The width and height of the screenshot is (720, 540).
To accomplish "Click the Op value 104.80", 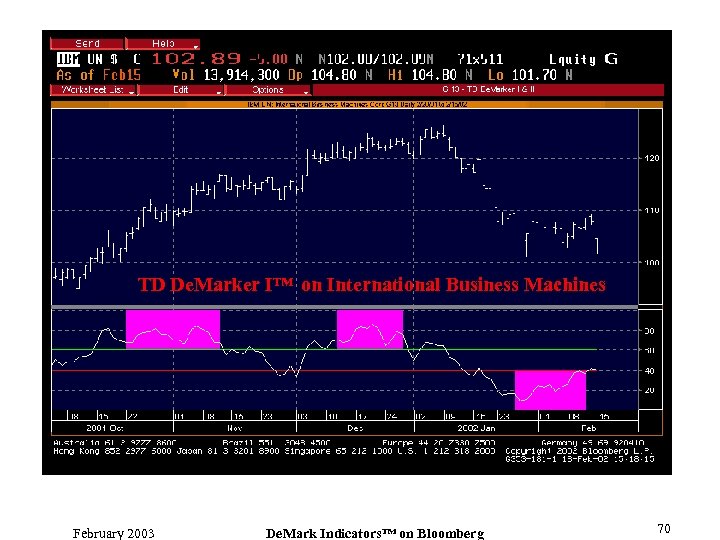I will pyautogui.click(x=334, y=75).
